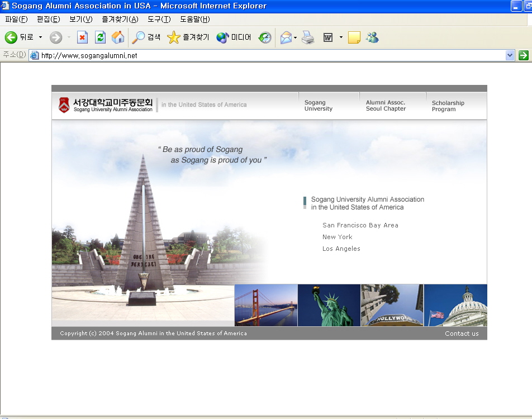Screen dimensions: 532x419
Task: Open the Favorites (즐겨찾기) star panel
Action: pos(188,37)
